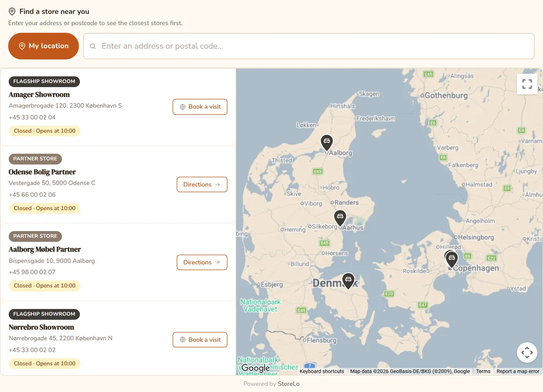The height and width of the screenshot is (392, 543).
Task: Select the Odense map pin on Funen
Action: (x=348, y=280)
